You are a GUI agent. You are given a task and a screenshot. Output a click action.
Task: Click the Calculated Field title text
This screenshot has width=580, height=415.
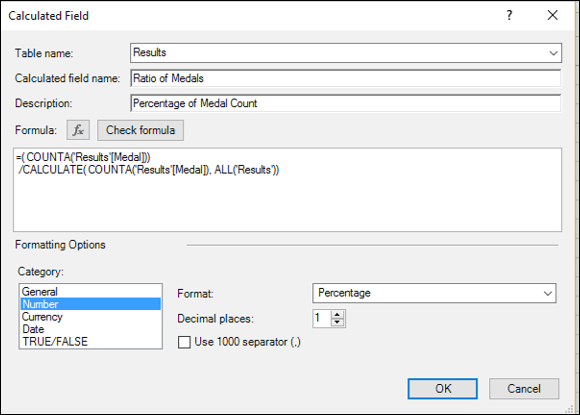click(x=48, y=16)
